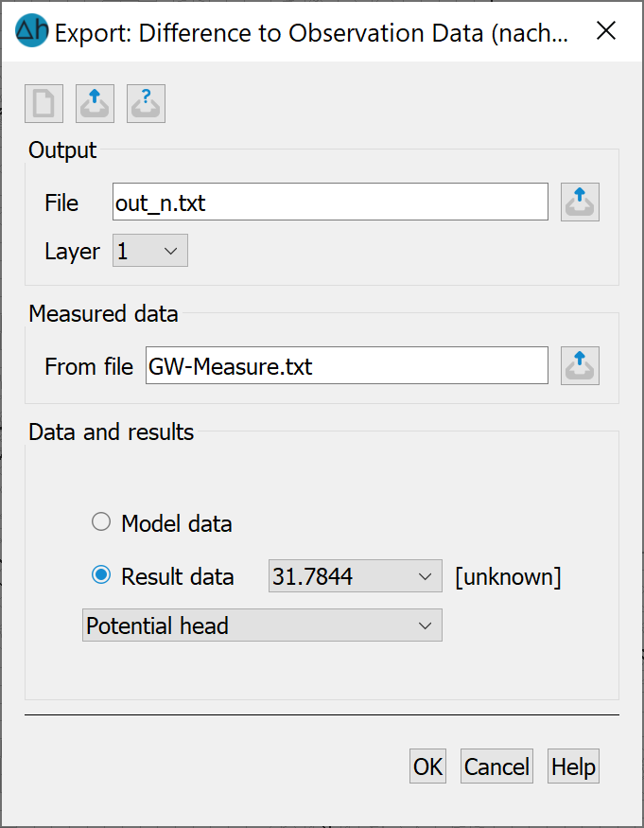Open the Potential head dropdown
Screen dimensions: 644x828
[x=262, y=625]
